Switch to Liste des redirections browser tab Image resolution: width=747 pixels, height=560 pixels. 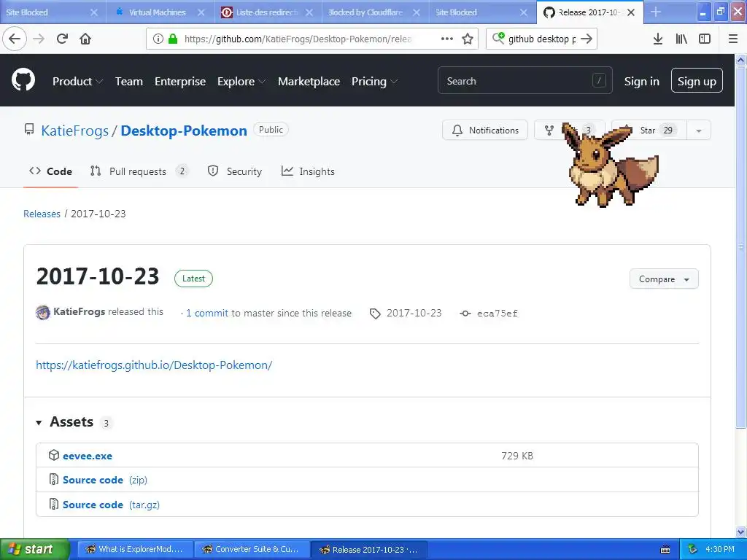[267, 12]
